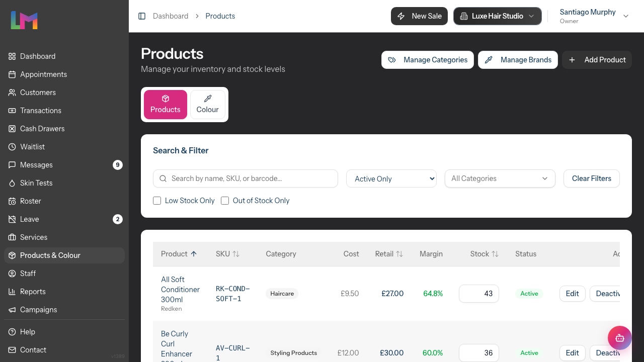This screenshot has height=362, width=644.
Task: Click the stock field showing 43
Action: [x=479, y=294]
